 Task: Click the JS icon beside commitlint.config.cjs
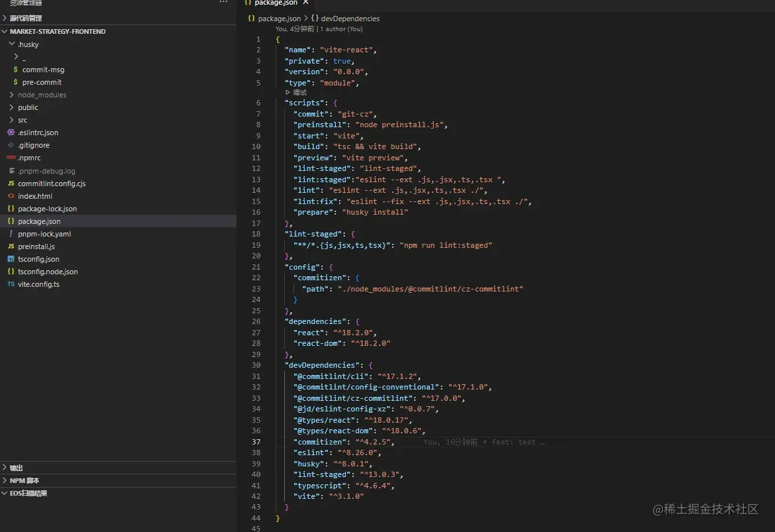[x=11, y=183]
